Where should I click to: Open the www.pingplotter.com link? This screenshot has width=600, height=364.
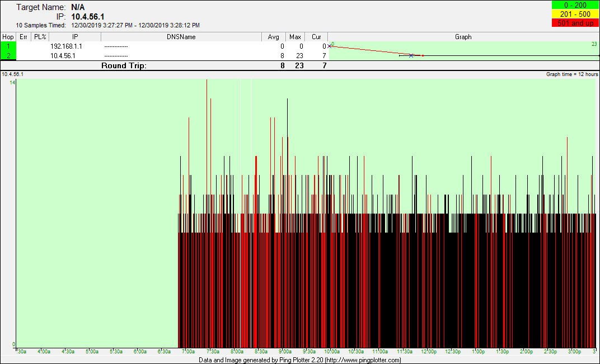(x=363, y=360)
